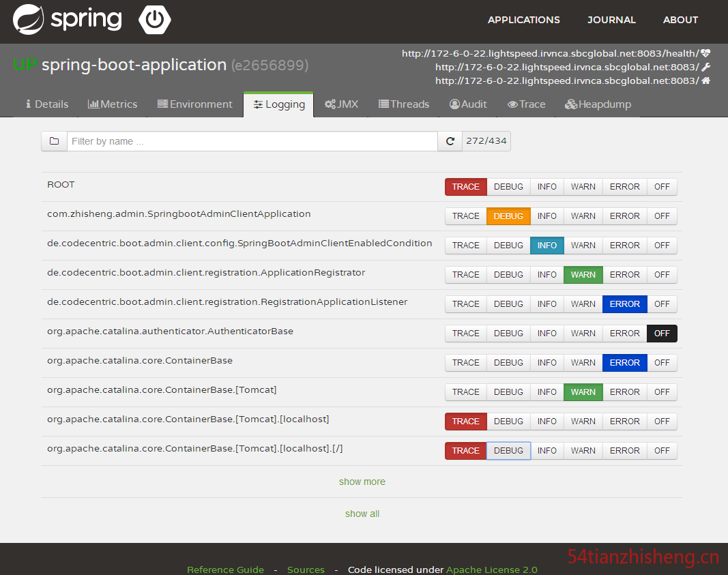Expand all loggers with show all

(x=362, y=514)
